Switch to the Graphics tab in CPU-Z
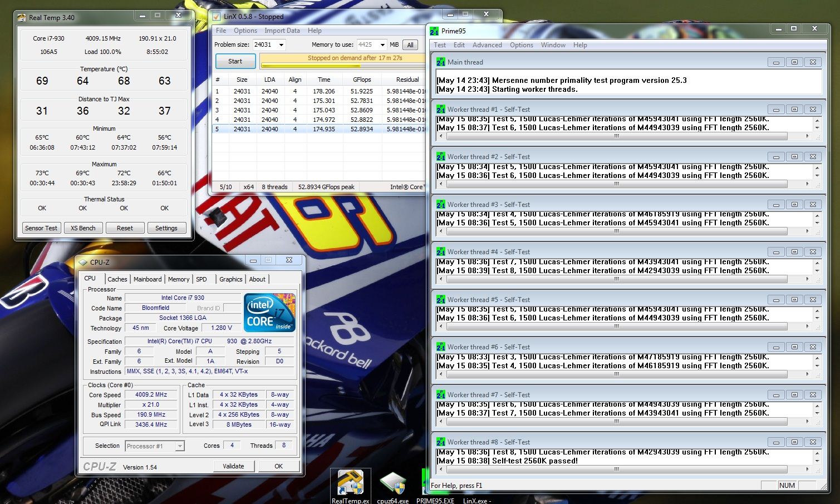 click(x=230, y=279)
